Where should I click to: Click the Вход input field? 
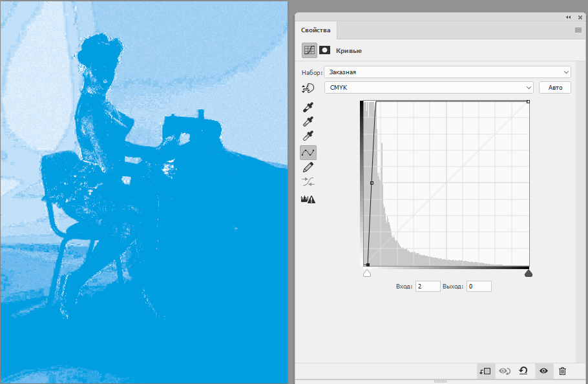tap(428, 286)
